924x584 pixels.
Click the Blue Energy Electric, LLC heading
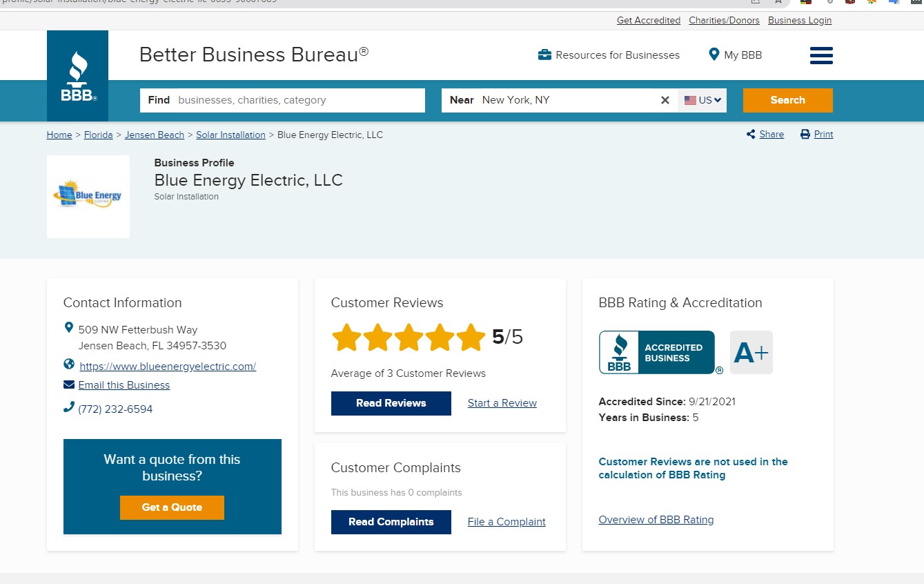coord(248,180)
